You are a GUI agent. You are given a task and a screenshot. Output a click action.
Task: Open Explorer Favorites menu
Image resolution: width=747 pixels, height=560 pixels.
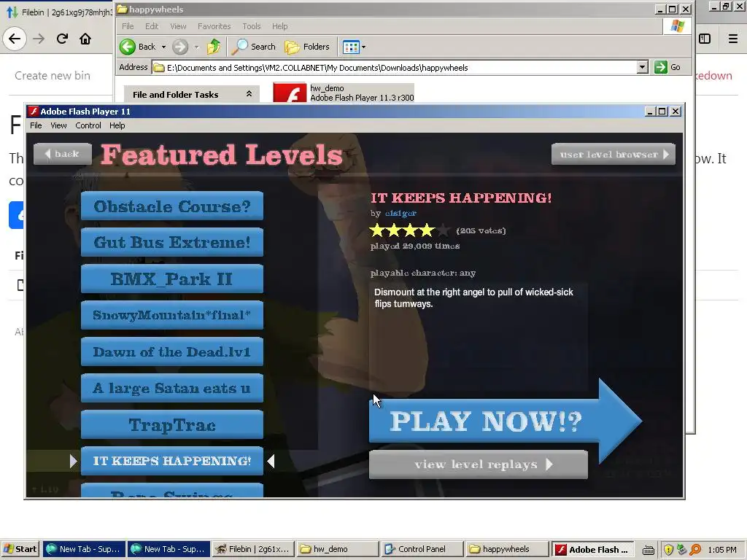(214, 26)
